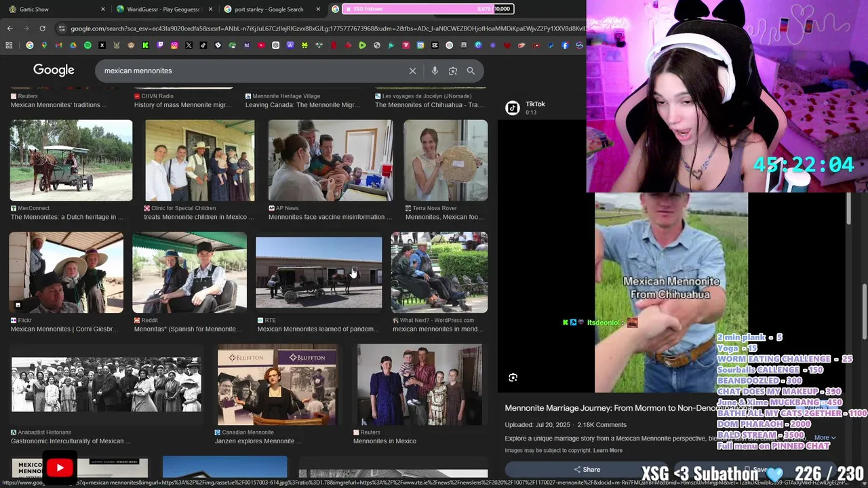Click the magnifying glass search icon
The height and width of the screenshot is (488, 868).
tap(471, 70)
